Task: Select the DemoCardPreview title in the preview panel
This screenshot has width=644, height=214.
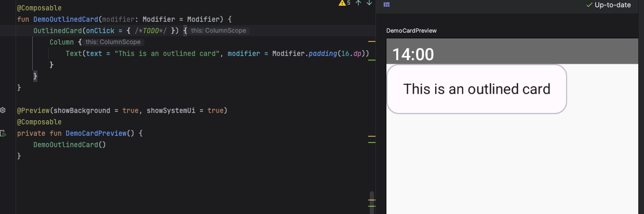Action: point(411,31)
